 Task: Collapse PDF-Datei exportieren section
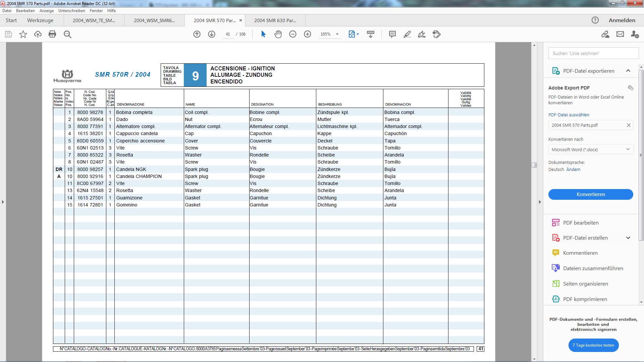pos(628,71)
